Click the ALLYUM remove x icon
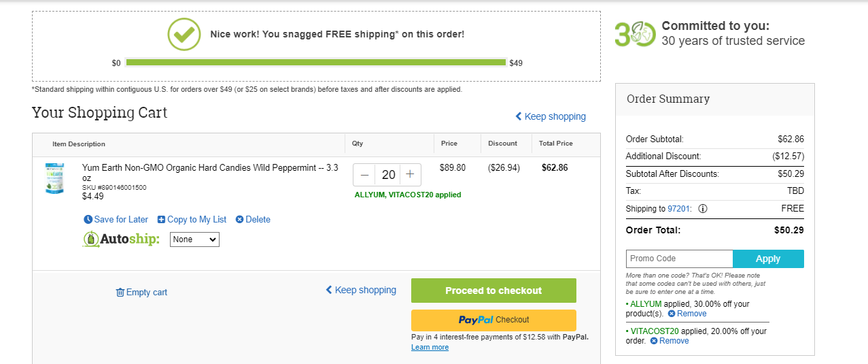This screenshot has width=868, height=364. pyautogui.click(x=672, y=314)
